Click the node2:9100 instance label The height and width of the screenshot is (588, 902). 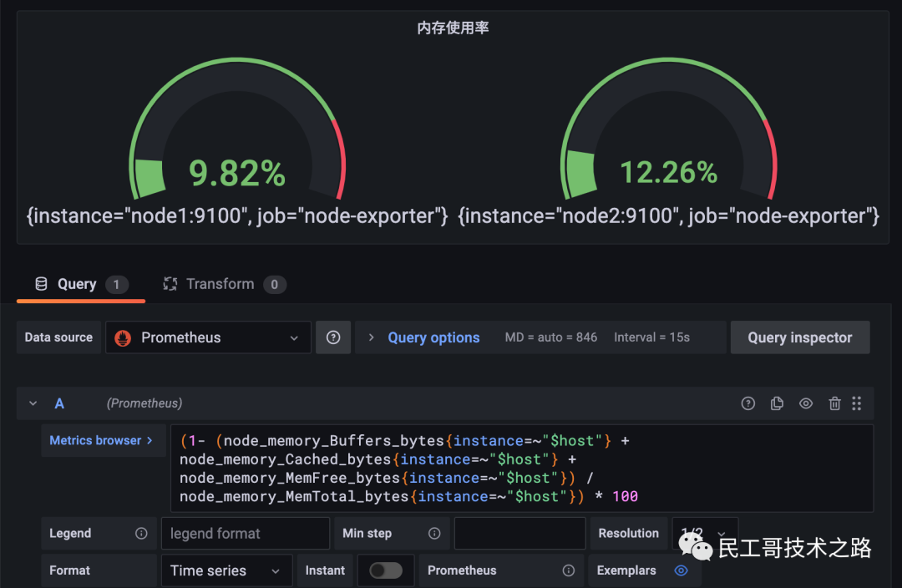coord(668,215)
